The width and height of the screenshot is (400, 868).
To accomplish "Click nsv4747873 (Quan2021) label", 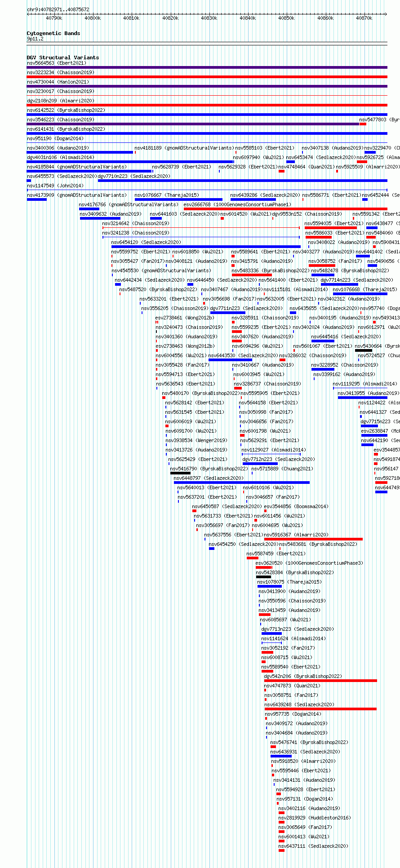I will (292, 686).
